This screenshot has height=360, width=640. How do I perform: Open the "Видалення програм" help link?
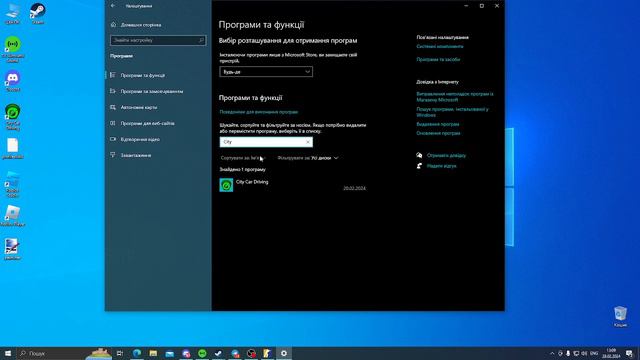[x=438, y=124]
